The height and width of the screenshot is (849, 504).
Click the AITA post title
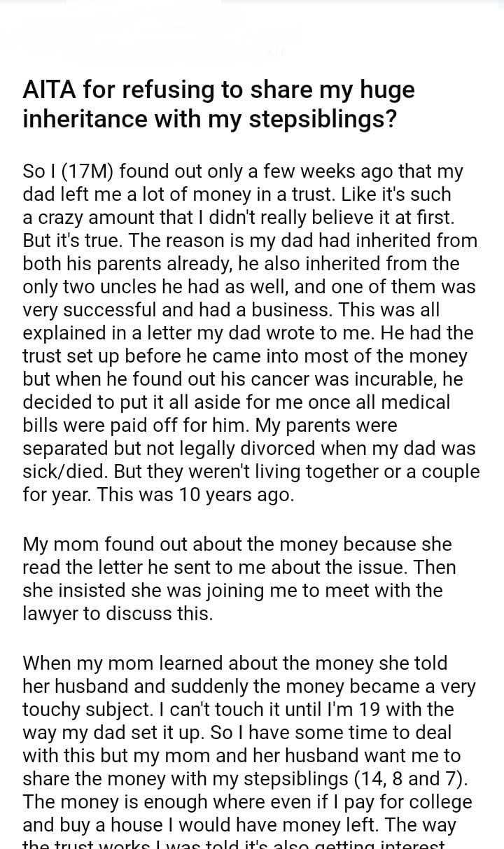218,104
